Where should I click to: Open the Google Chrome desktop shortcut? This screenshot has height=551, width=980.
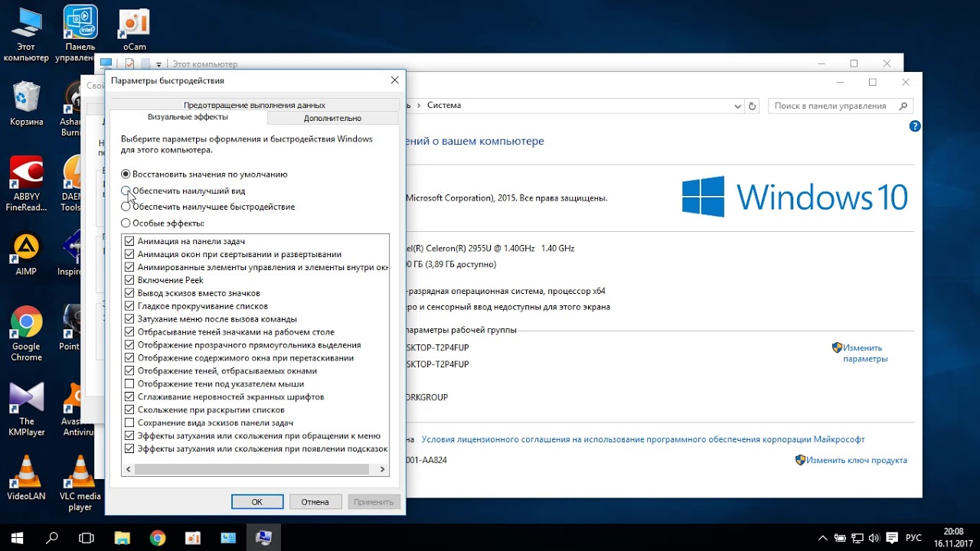pos(26,334)
